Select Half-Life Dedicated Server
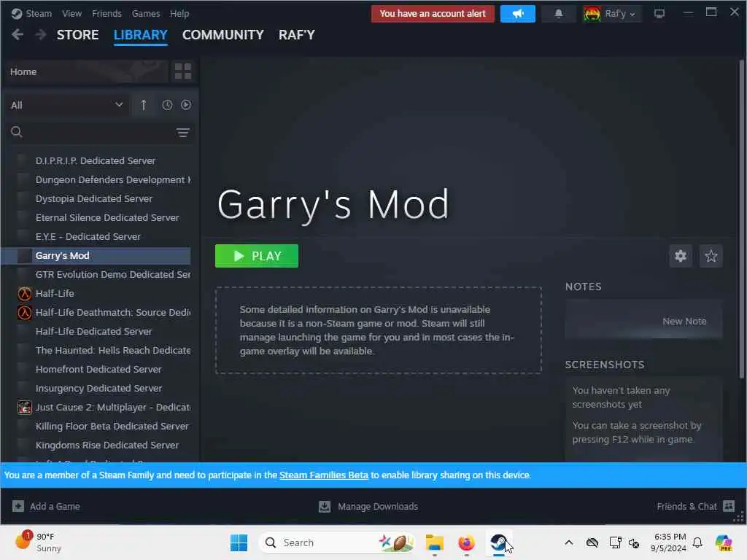Viewport: 747px width, 560px height. 96,332
